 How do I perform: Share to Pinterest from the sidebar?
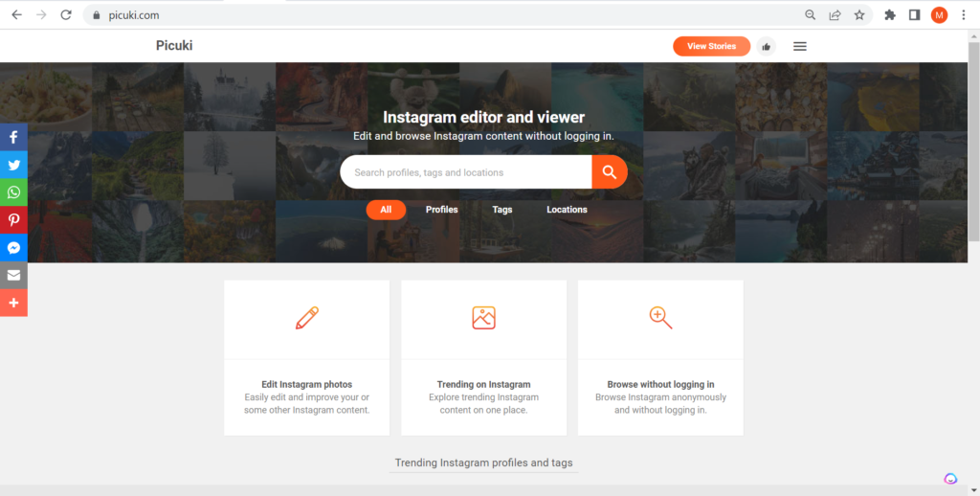coord(13,220)
